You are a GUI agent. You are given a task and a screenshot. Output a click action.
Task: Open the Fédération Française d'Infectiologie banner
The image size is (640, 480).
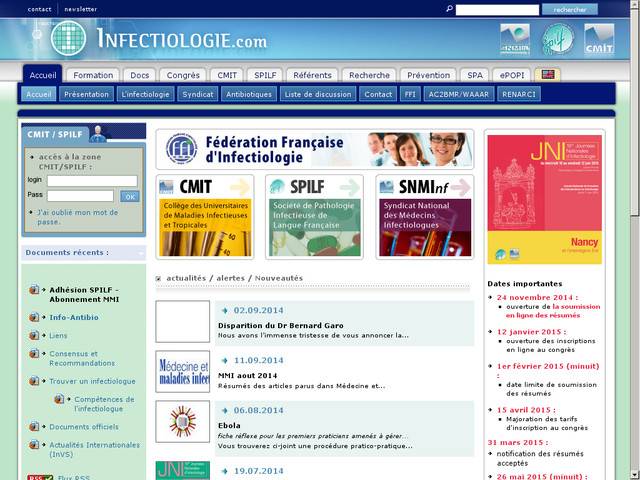coord(315,149)
